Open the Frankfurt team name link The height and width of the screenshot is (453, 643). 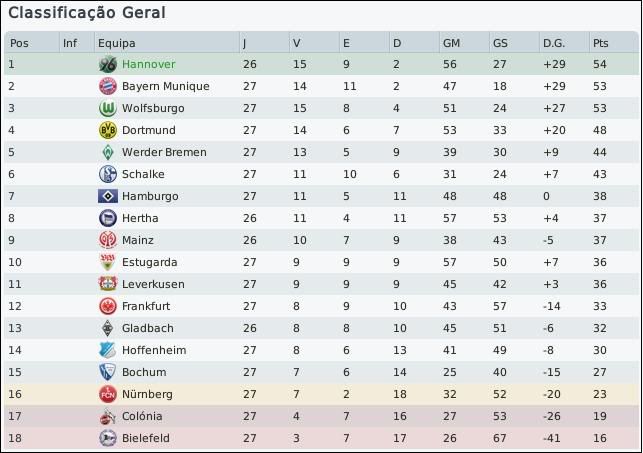(x=146, y=306)
